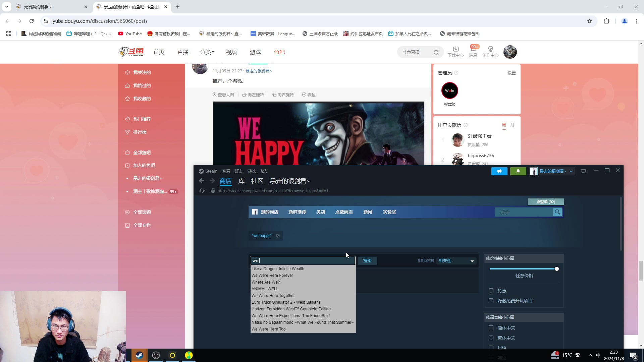
Task: Open Chrome profile icon
Action: [x=625, y=21]
